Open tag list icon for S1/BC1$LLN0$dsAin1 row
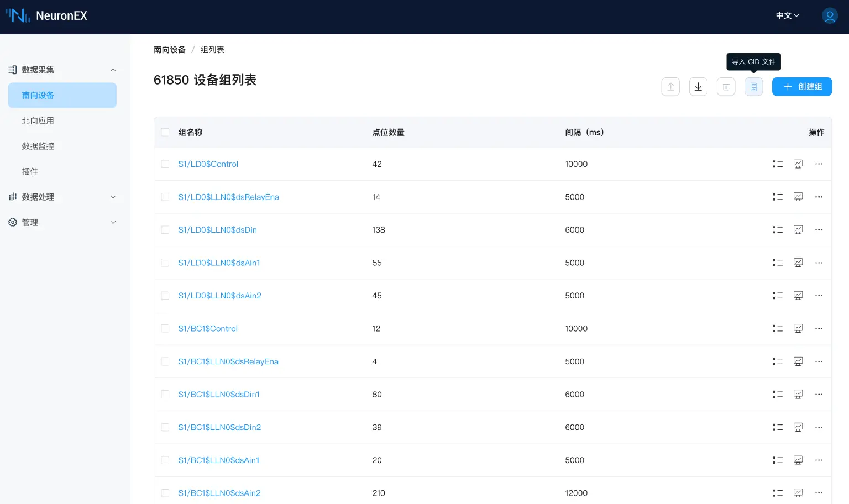The width and height of the screenshot is (849, 504). (x=778, y=460)
